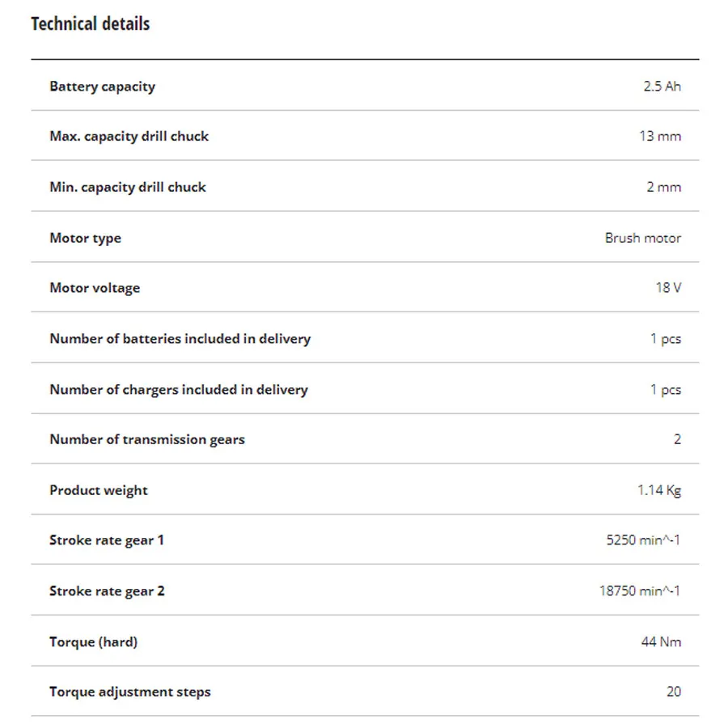This screenshot has width=728, height=728.
Task: Select Number of chargers included in delivery
Action: tap(179, 390)
